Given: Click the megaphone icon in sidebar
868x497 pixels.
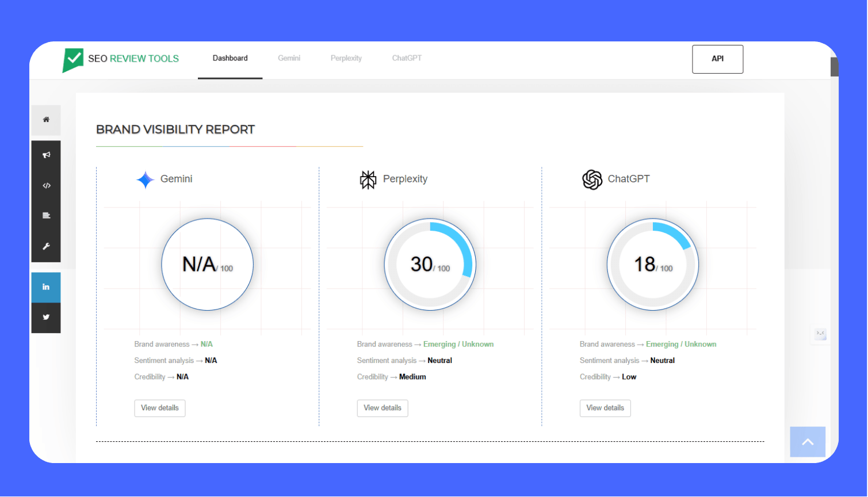Looking at the screenshot, I should pyautogui.click(x=46, y=155).
